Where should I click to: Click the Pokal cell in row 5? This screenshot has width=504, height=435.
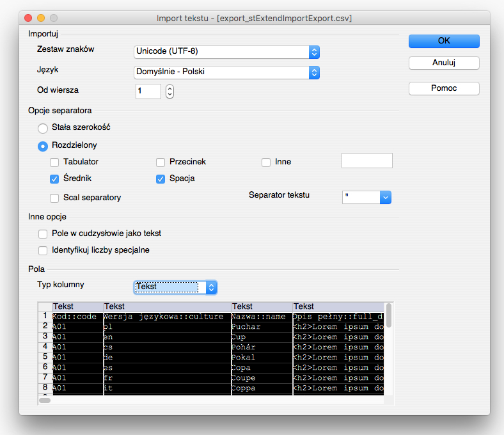click(x=262, y=358)
